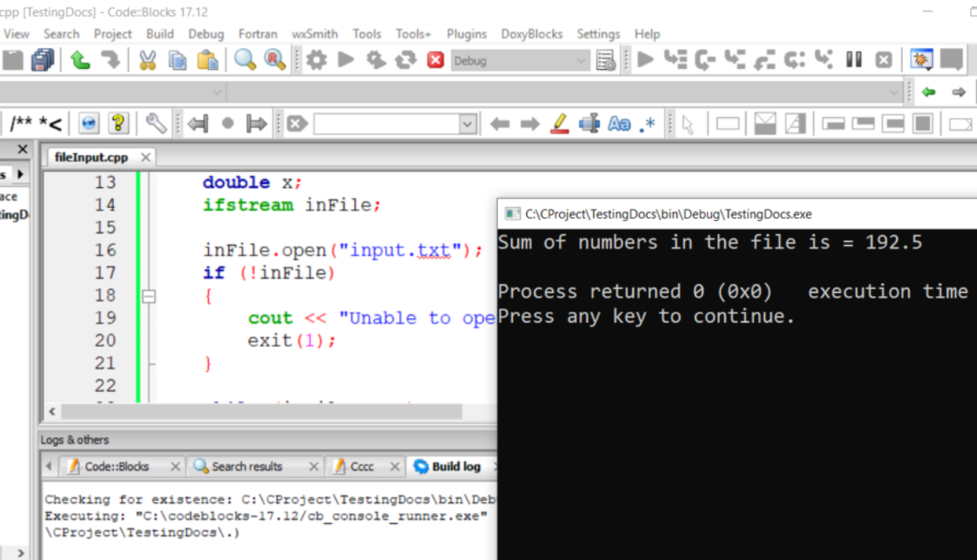This screenshot has height=560, width=977.
Task: Click the Save all files icon
Action: [42, 61]
